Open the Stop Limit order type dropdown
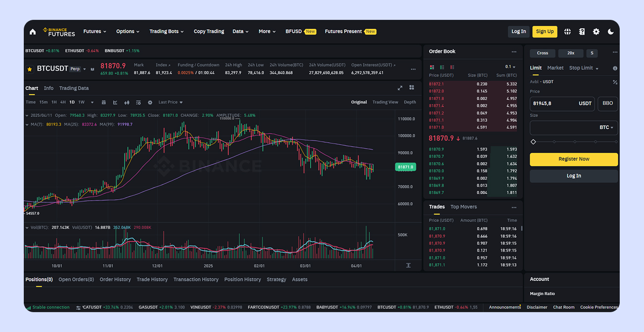644x332 pixels. [x=584, y=68]
